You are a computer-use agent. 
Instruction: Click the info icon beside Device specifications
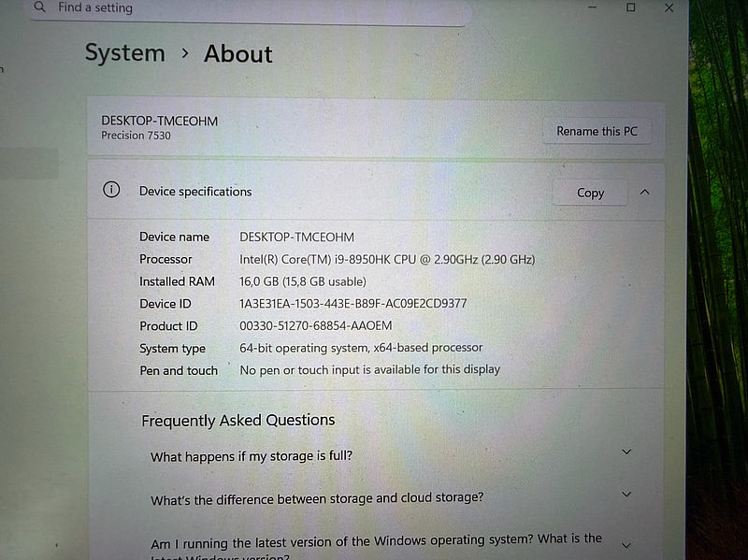pyautogui.click(x=111, y=191)
